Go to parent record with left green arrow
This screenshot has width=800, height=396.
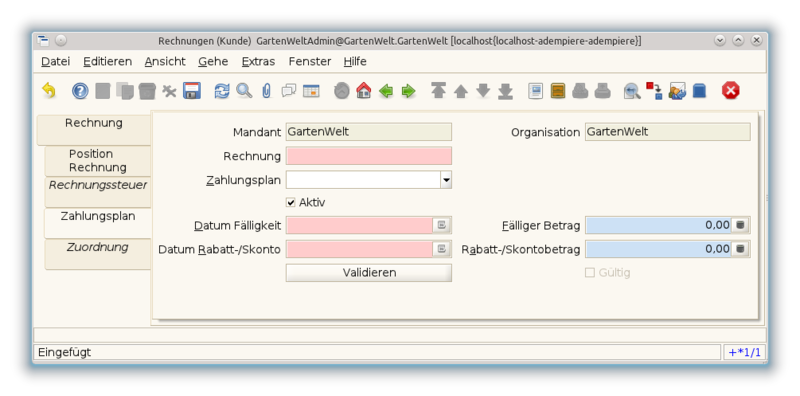[386, 91]
